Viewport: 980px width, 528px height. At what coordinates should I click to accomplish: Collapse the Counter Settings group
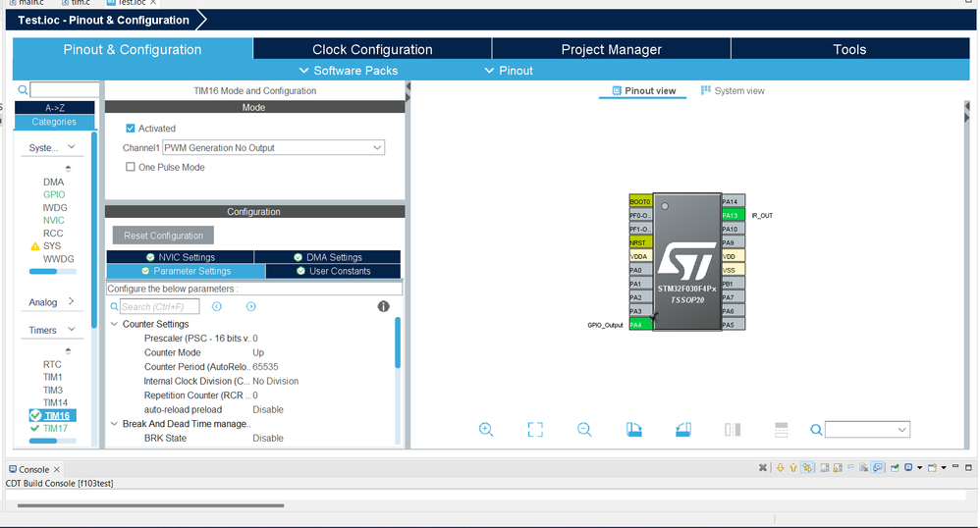point(114,324)
